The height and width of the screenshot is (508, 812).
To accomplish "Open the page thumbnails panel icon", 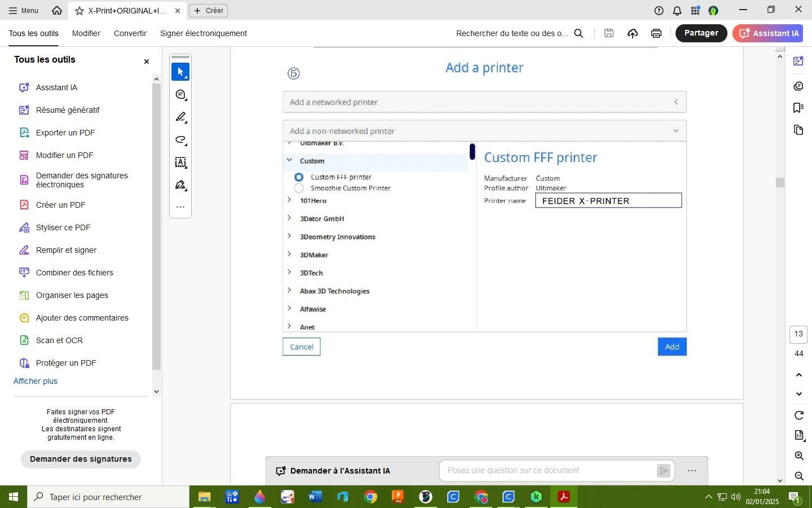I will coord(798,130).
